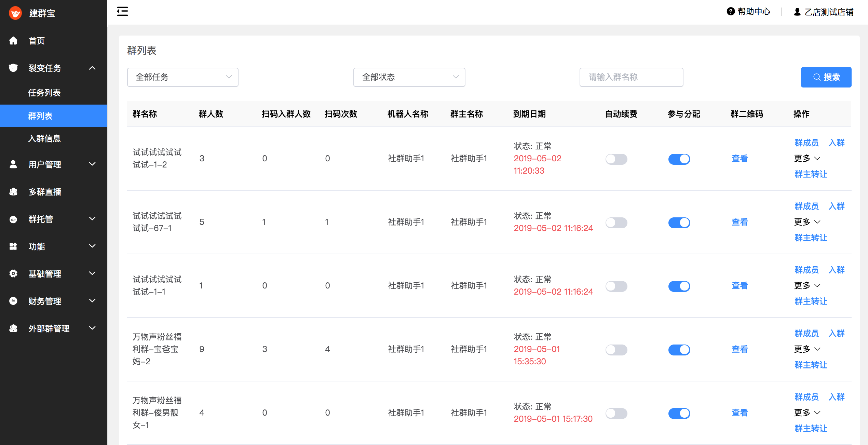Click the 请输入群名称 search field
This screenshot has height=445, width=868.
pyautogui.click(x=631, y=77)
